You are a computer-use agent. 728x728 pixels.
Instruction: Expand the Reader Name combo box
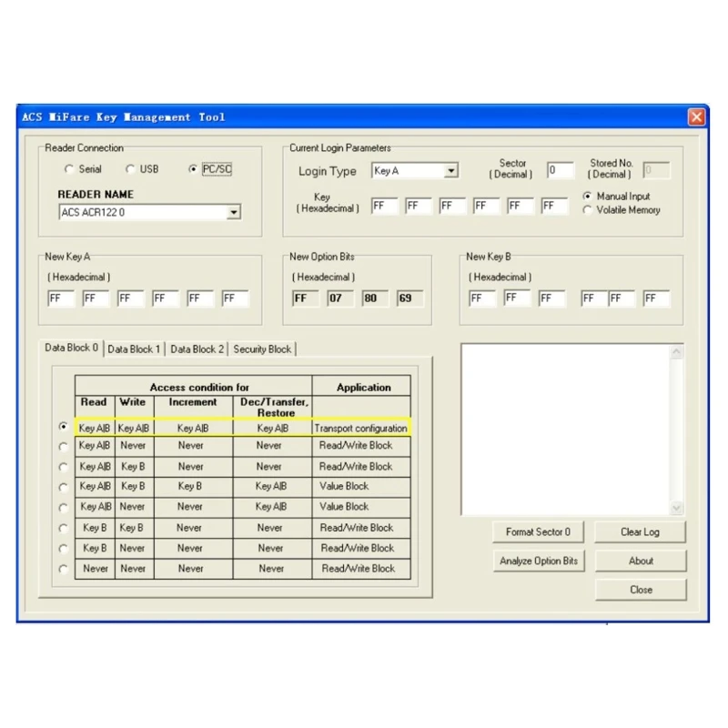coord(234,212)
